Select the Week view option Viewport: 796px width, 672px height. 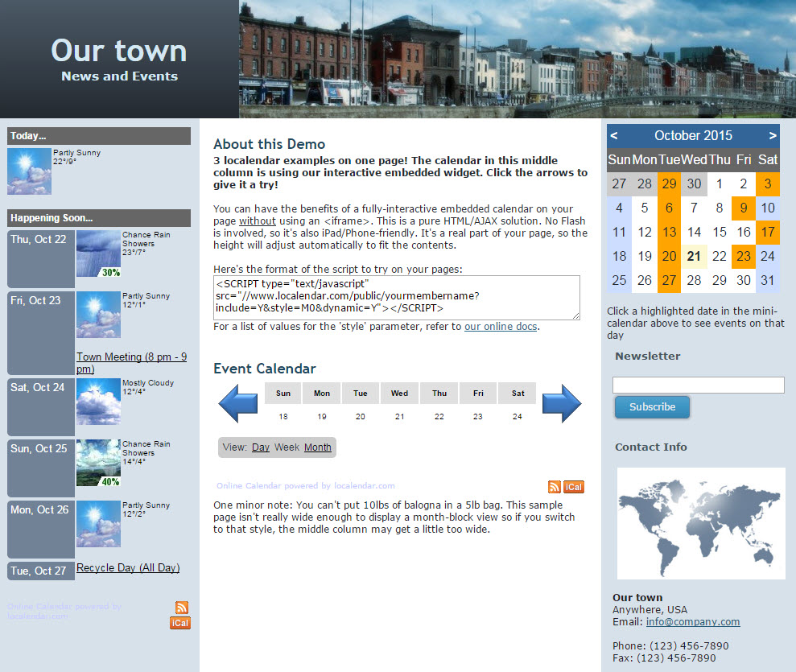(287, 447)
